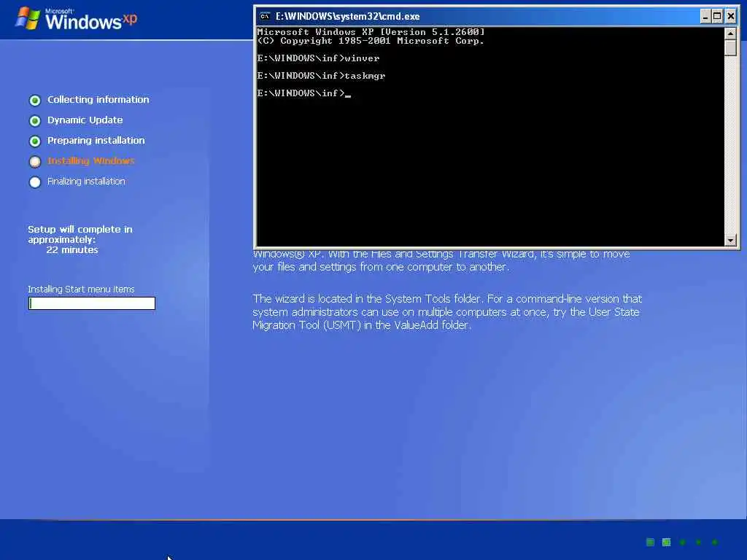The height and width of the screenshot is (560, 747).
Task: Click the Files and Settings Transfer Wizard sentence
Action: coord(441,260)
